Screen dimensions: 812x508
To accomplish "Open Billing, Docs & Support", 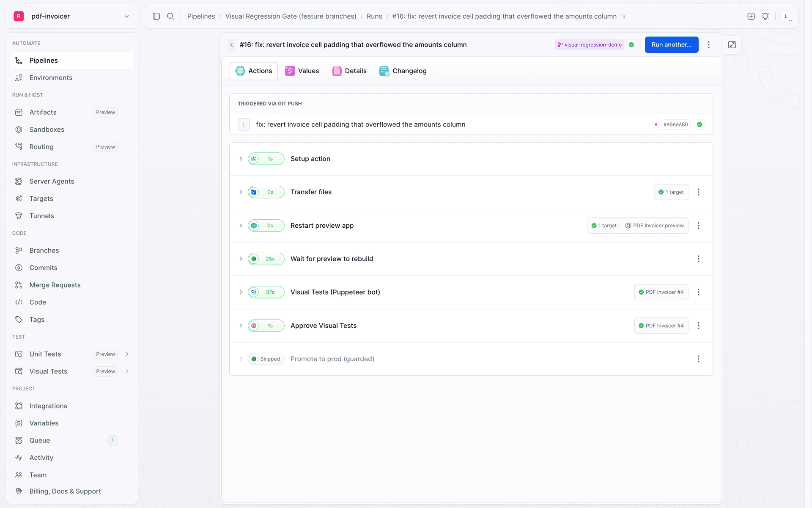I will coord(72,491).
